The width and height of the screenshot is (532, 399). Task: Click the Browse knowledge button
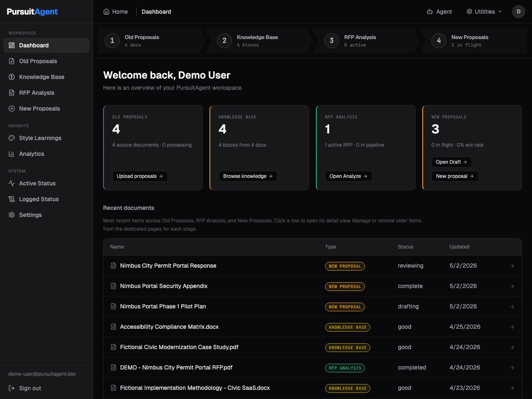pyautogui.click(x=248, y=176)
